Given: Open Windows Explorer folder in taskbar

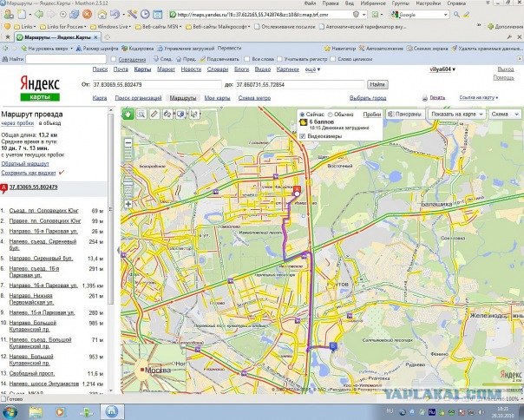Looking at the screenshot, I should [36, 412].
